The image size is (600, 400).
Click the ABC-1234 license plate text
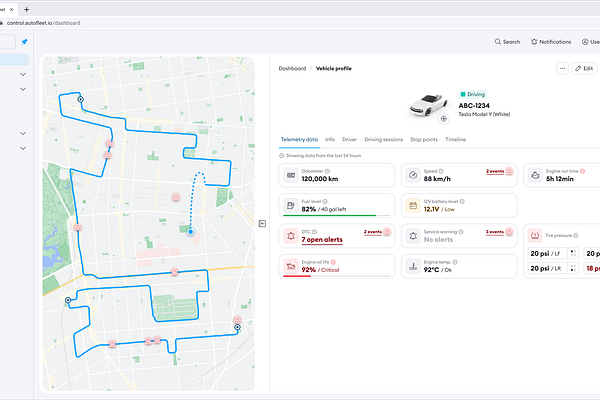[474, 106]
